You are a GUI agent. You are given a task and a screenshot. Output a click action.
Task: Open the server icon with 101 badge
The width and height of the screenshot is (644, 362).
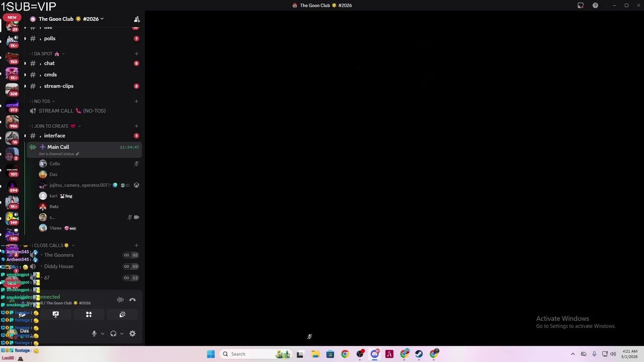[12, 169]
